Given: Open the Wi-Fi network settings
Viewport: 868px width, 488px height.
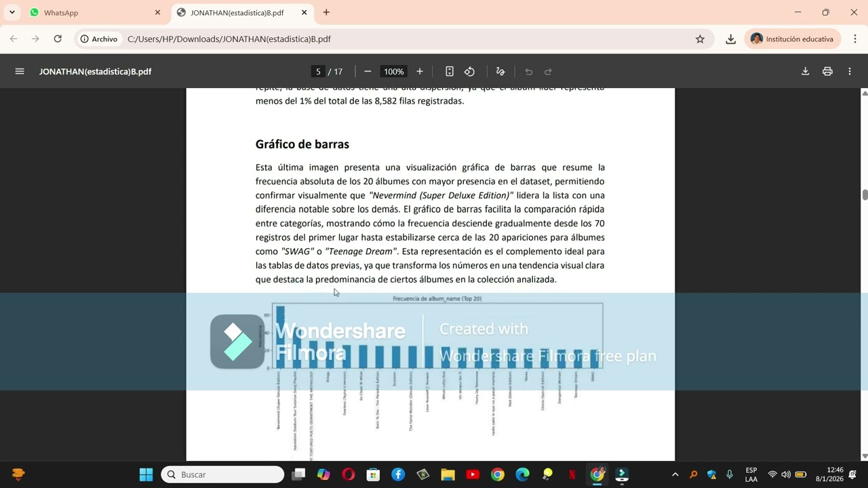Looking at the screenshot, I should tap(772, 474).
